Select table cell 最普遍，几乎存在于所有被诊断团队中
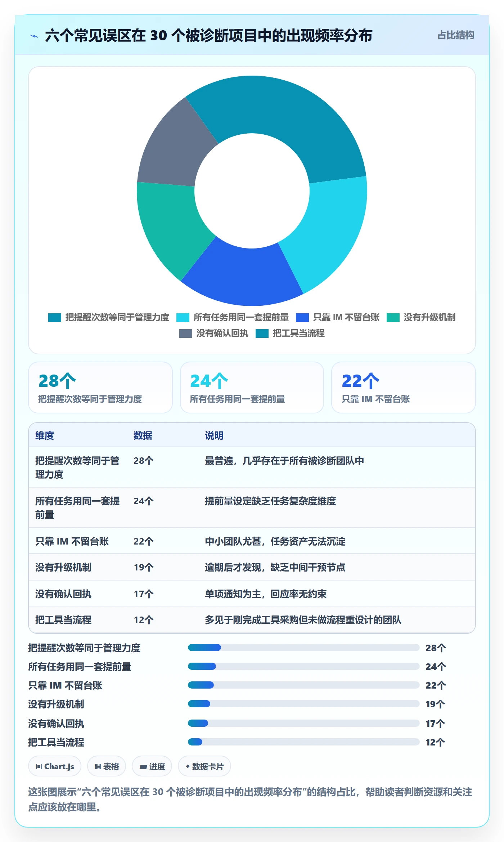The width and height of the screenshot is (504, 842). point(284,461)
